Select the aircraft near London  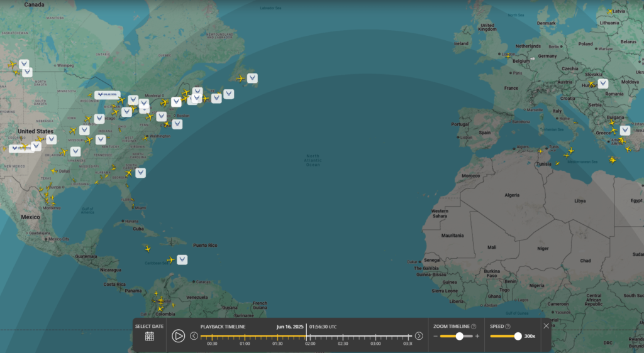pyautogui.click(x=508, y=56)
